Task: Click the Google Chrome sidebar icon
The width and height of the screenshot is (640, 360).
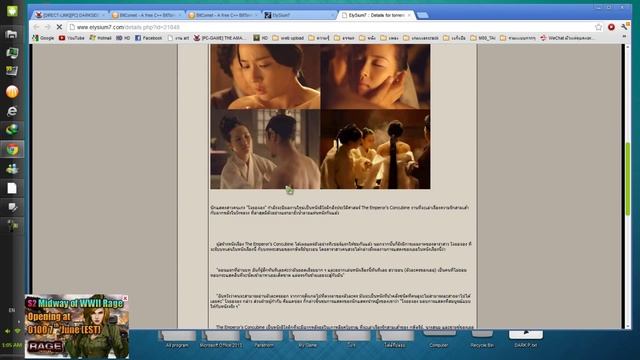Action: click(12, 149)
